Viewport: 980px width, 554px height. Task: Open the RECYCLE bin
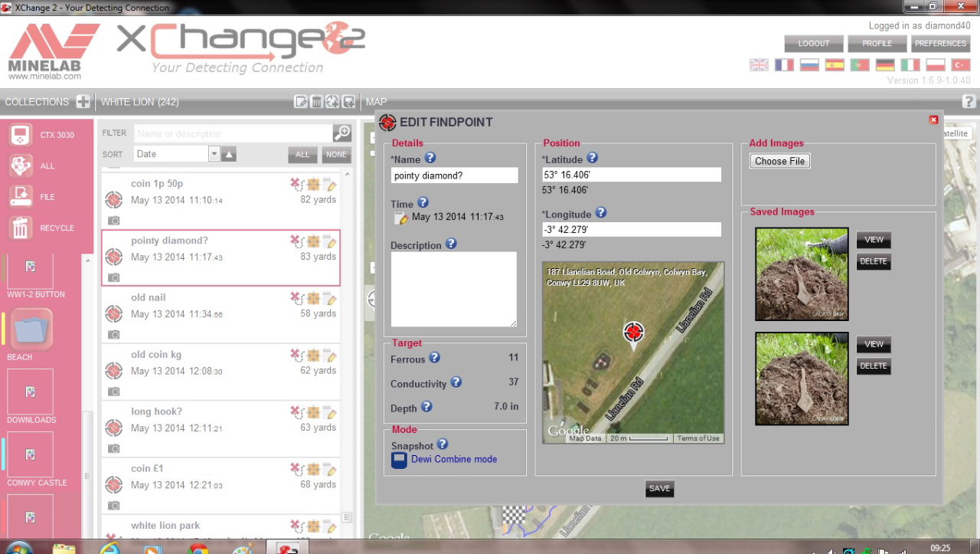pyautogui.click(x=42, y=228)
